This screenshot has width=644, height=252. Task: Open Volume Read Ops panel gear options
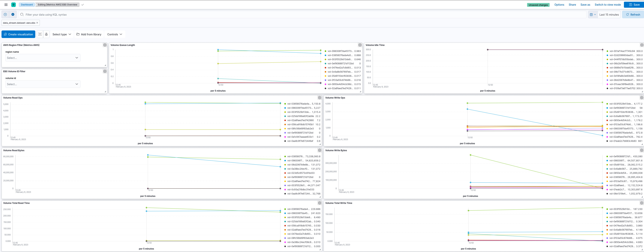click(319, 98)
